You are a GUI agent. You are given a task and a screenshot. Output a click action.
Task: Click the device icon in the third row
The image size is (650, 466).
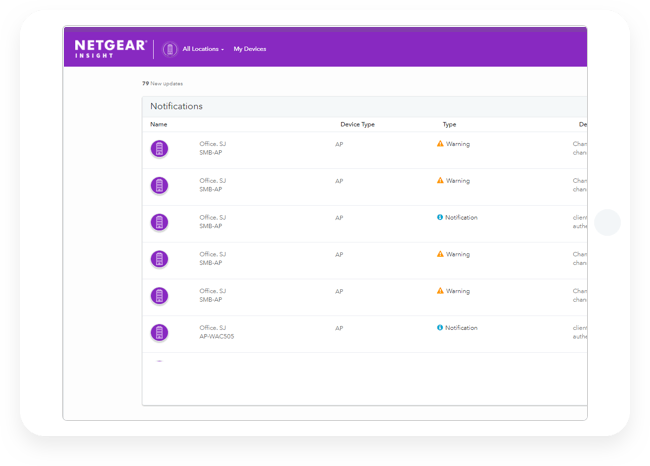click(x=159, y=222)
